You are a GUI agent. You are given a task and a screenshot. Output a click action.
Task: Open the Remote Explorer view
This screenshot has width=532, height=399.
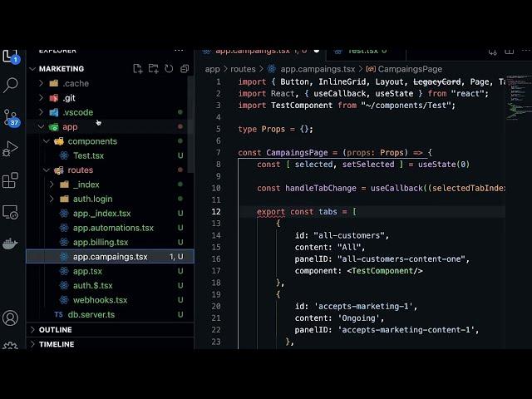click(x=10, y=212)
